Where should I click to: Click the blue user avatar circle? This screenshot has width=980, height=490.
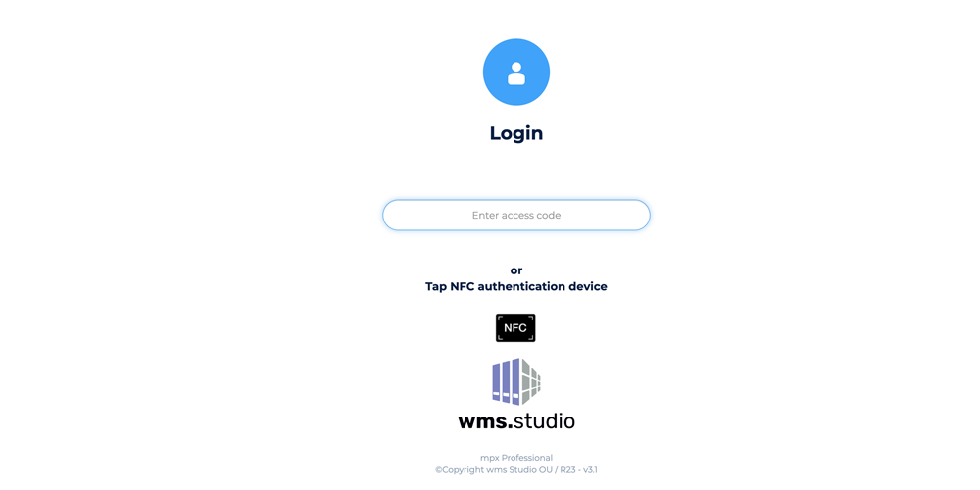[x=516, y=72]
